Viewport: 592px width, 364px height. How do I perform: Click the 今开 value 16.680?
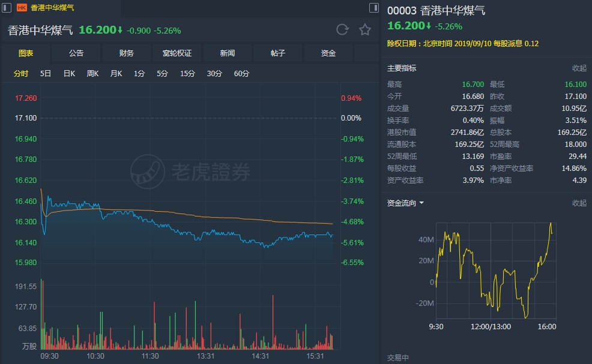coord(473,97)
